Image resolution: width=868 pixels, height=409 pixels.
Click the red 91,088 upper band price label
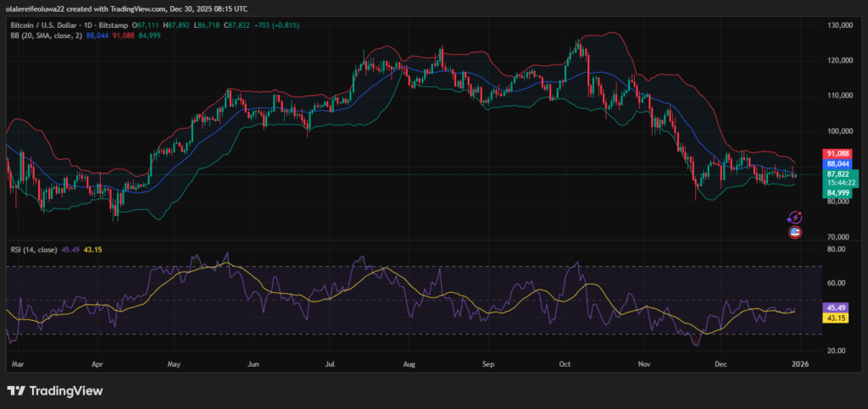tap(838, 155)
